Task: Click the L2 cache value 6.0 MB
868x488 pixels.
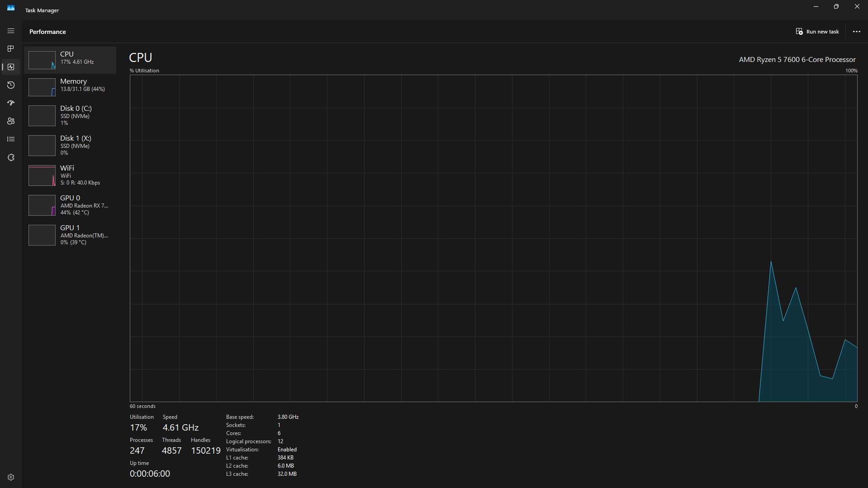Action: [x=286, y=466]
